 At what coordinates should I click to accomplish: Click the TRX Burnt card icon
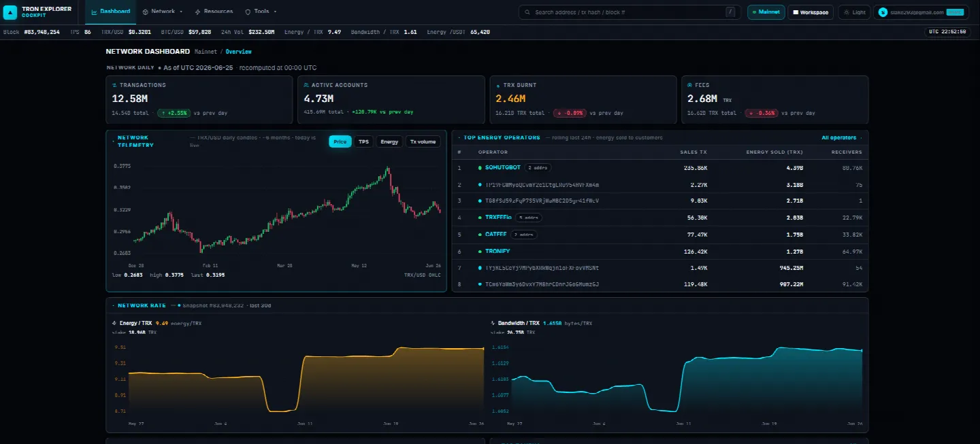pos(498,85)
